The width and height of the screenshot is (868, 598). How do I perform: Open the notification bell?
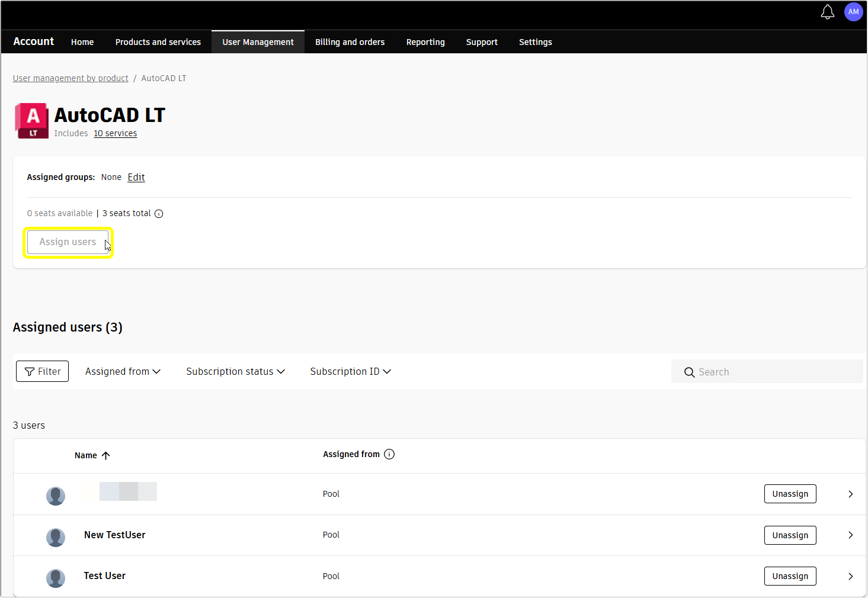(827, 12)
